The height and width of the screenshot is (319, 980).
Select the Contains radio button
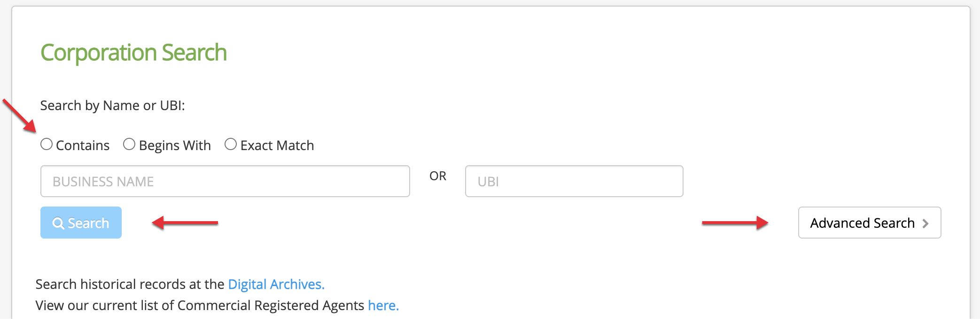47,144
